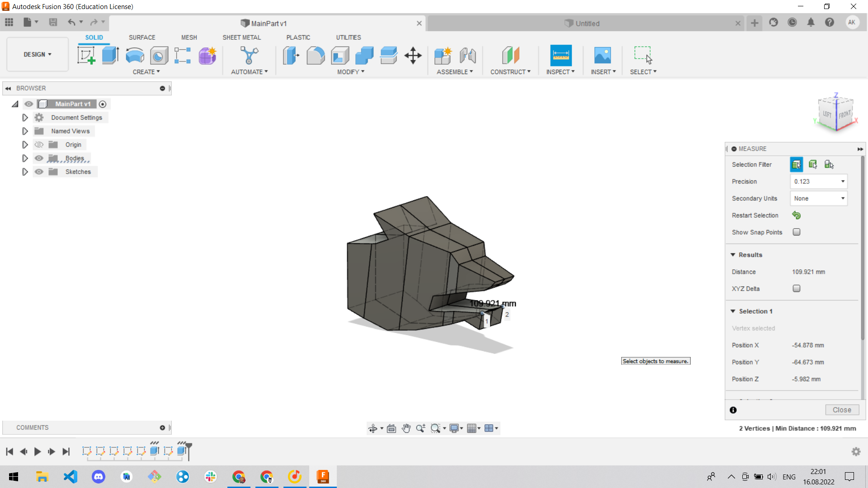Expand the Sketches node
Viewport: 868px width, 488px height.
[25, 172]
